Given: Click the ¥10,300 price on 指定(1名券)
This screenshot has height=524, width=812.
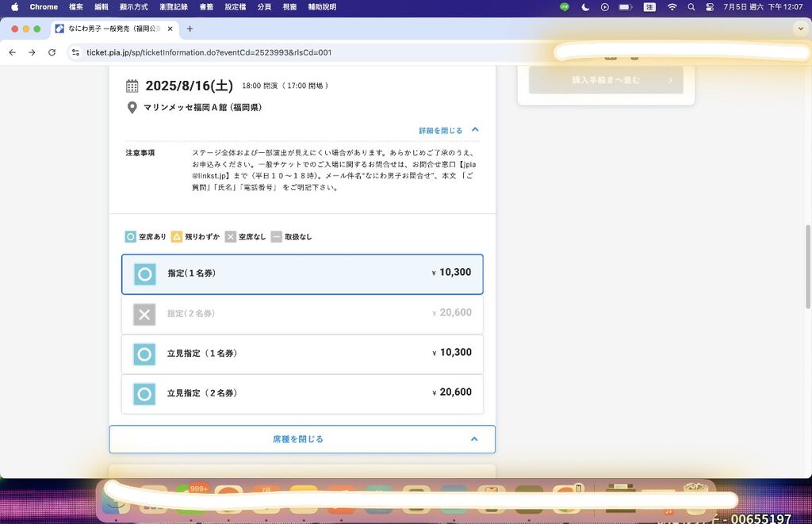Looking at the screenshot, I should tap(451, 273).
